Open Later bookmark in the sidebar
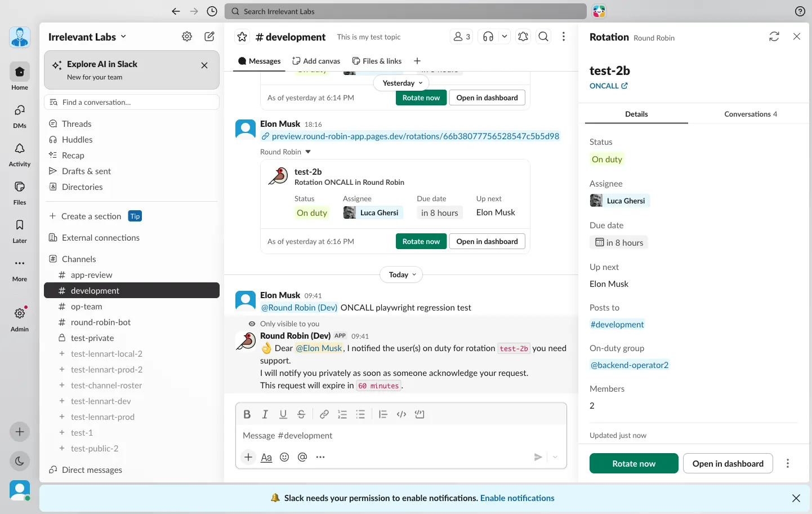 20,230
